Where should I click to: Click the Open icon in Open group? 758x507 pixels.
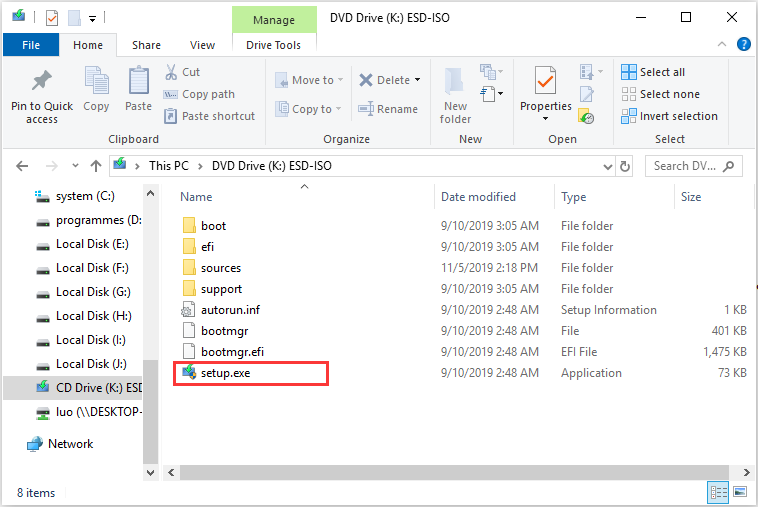(x=591, y=72)
